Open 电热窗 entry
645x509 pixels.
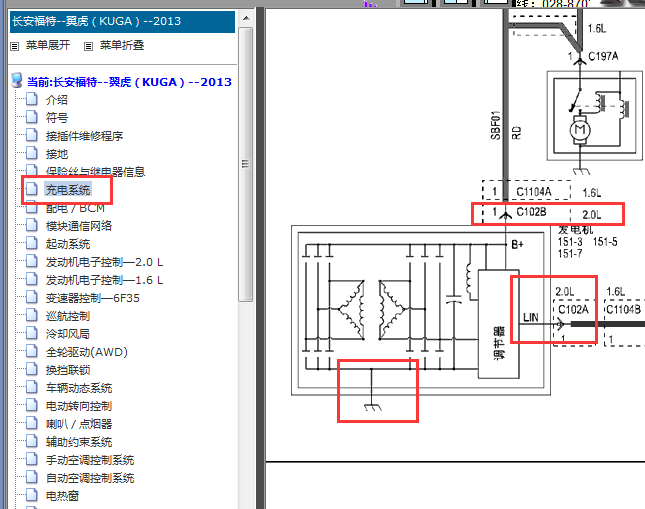62,496
